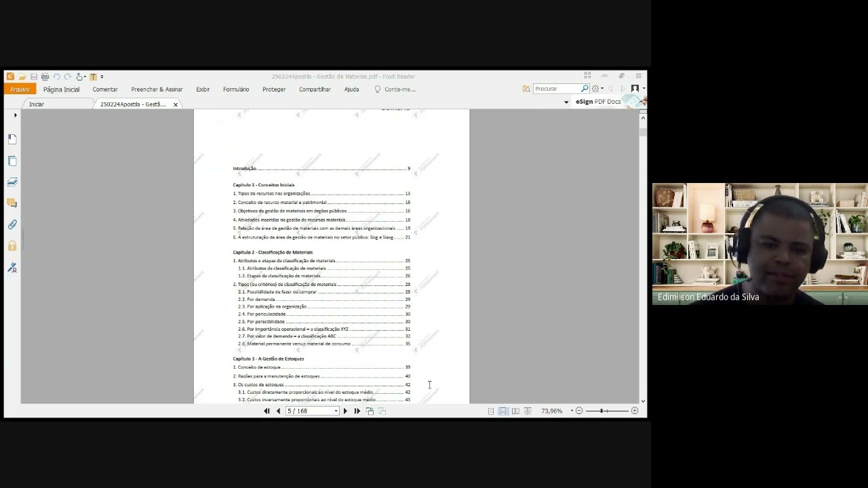The height and width of the screenshot is (488, 868).
Task: Print the document using the printer icon
Action: click(45, 77)
